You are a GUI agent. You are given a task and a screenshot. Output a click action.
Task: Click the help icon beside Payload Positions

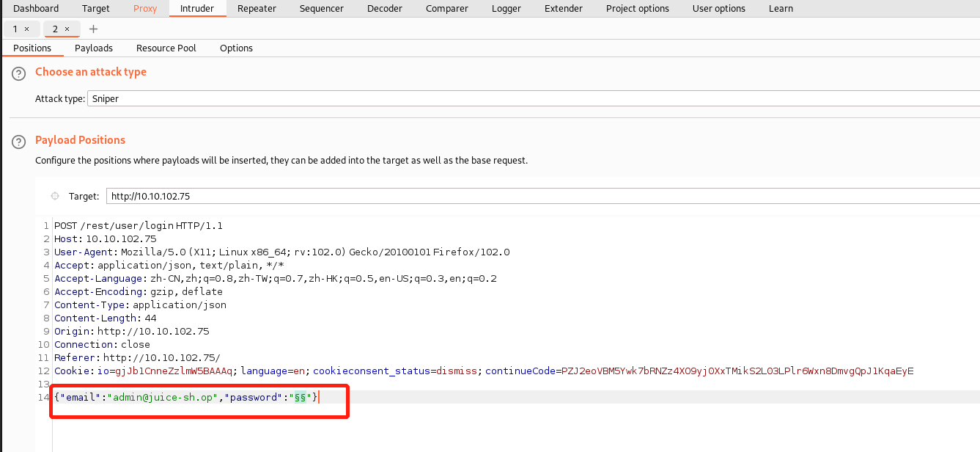click(x=18, y=141)
